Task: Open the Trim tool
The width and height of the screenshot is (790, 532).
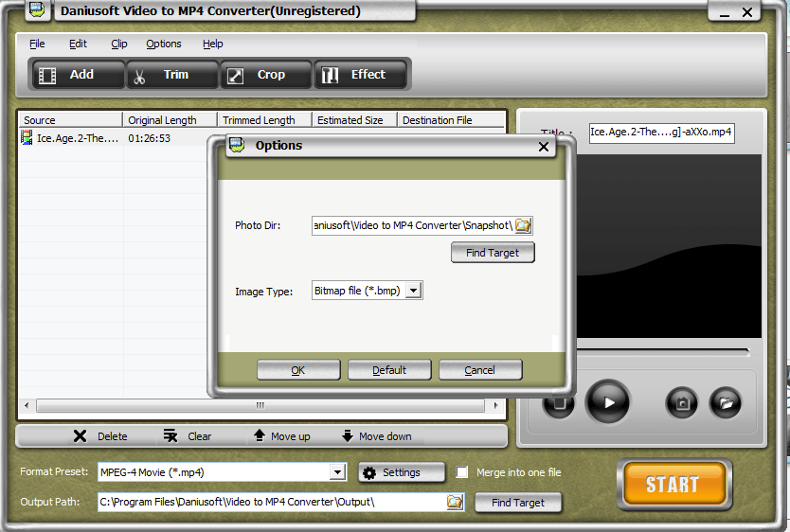Action: tap(171, 75)
